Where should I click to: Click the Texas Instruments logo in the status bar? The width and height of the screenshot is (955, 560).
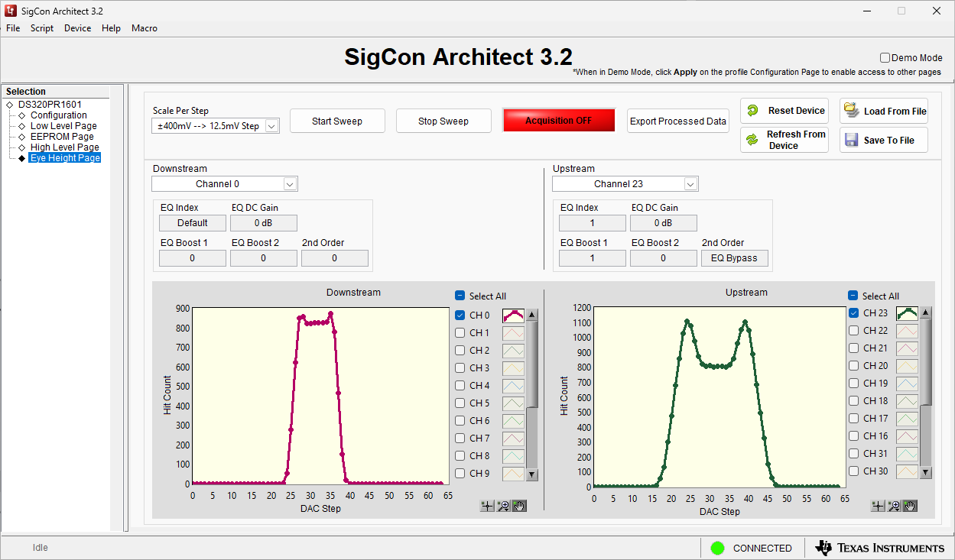pos(881,548)
